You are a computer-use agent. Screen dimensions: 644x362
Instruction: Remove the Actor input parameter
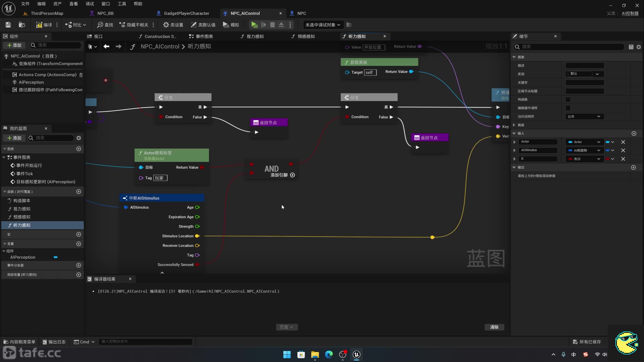[623, 142]
